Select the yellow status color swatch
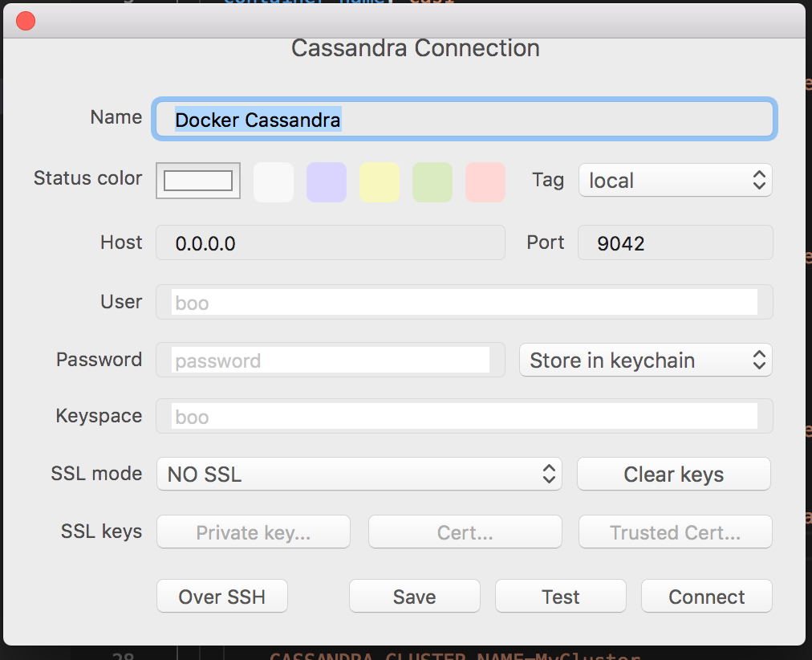The width and height of the screenshot is (812, 660). (380, 181)
